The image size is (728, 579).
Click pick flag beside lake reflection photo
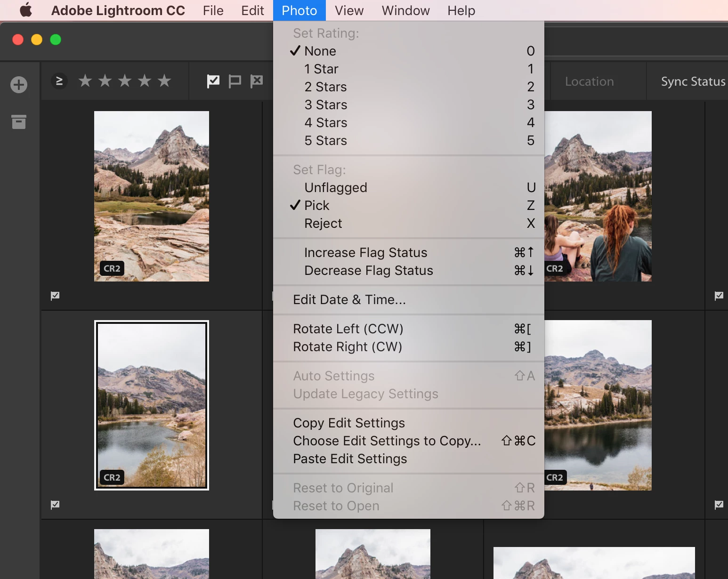click(719, 505)
